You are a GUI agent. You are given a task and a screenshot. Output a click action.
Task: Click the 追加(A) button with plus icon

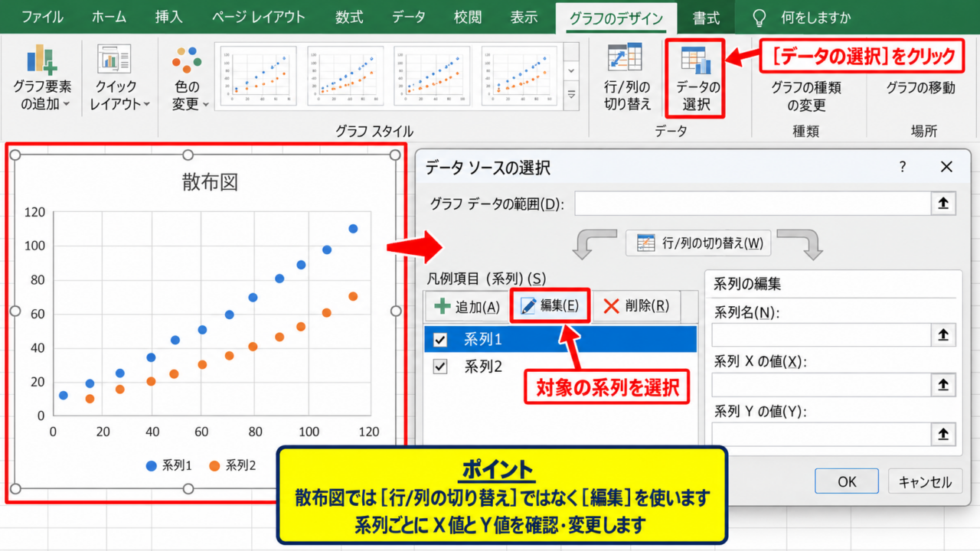(x=466, y=307)
